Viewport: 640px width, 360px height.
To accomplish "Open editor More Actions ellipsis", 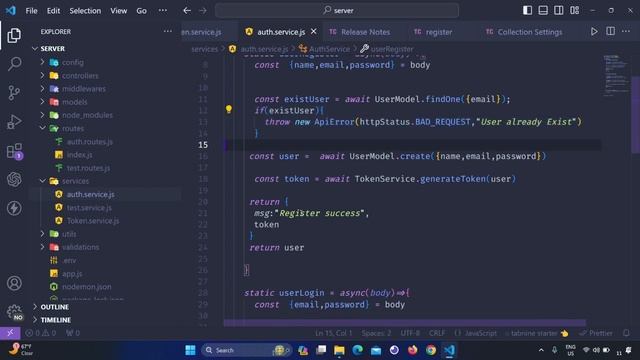I will coord(626,32).
